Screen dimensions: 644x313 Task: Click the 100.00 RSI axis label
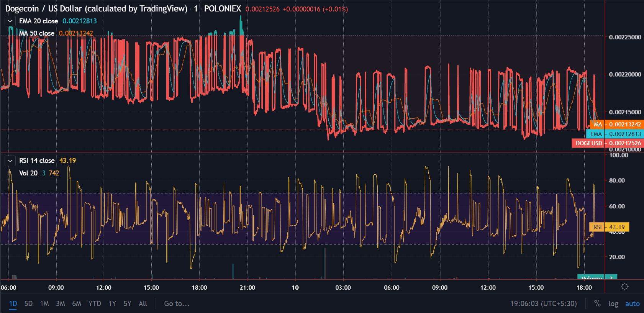tap(619, 155)
